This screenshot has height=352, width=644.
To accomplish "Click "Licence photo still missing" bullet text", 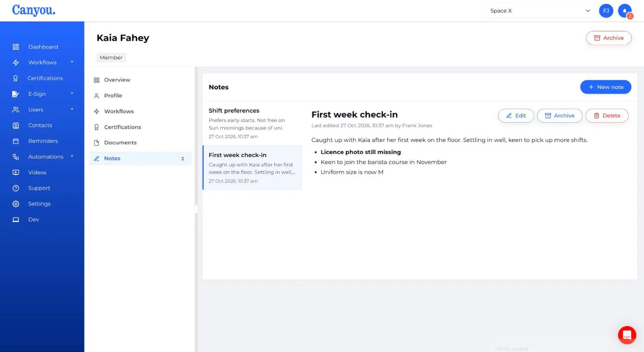I will (361, 152).
